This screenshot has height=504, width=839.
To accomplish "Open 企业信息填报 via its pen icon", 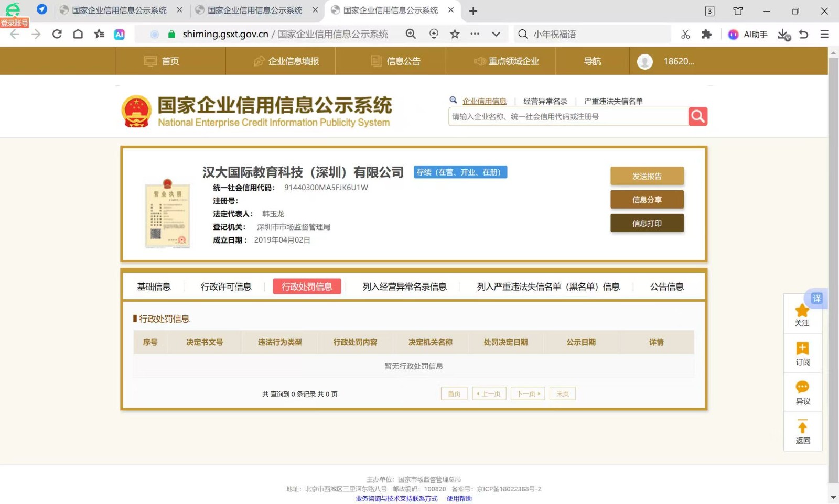I will click(259, 61).
